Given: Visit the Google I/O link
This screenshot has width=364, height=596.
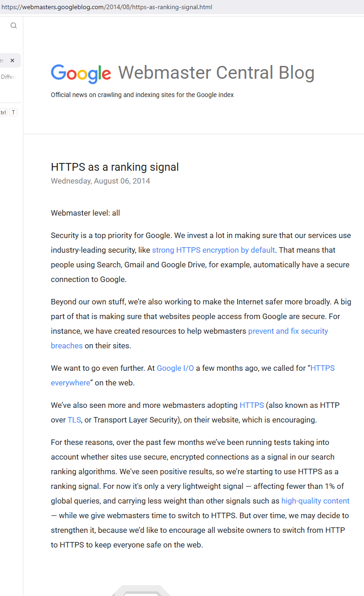Looking at the screenshot, I should pos(175,368).
